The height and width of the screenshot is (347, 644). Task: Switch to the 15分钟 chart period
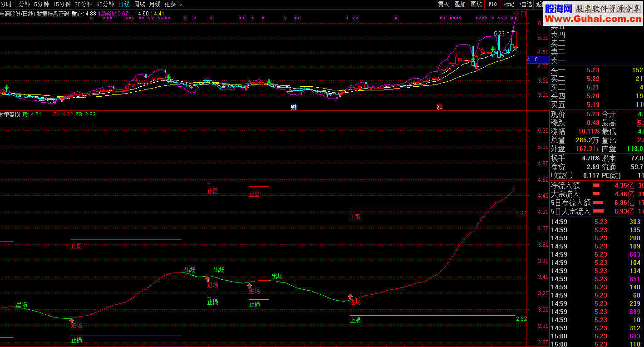62,4
